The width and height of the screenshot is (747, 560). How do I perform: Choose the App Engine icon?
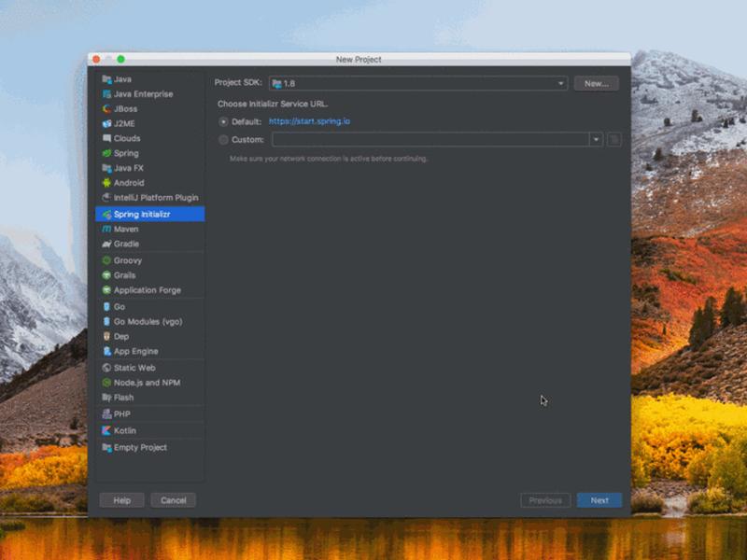[x=106, y=351]
